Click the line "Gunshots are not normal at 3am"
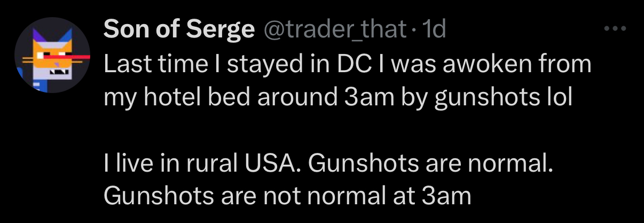 point(287,196)
